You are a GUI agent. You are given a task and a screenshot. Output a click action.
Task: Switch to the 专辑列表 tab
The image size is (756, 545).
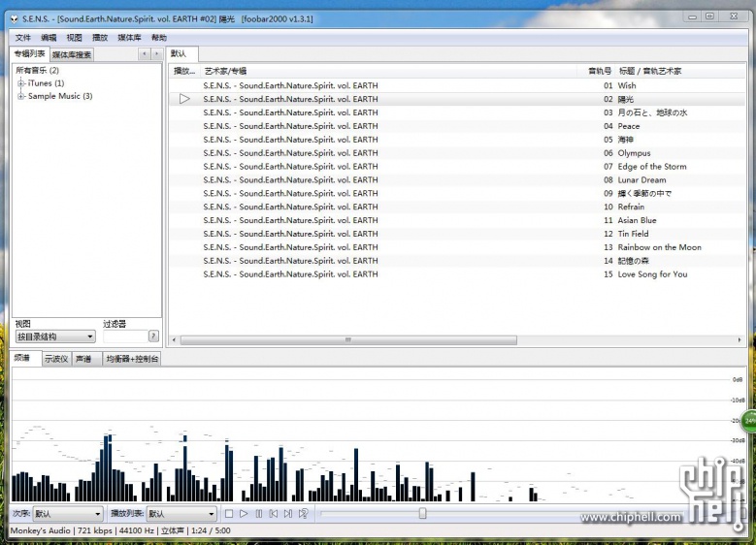tap(30, 54)
